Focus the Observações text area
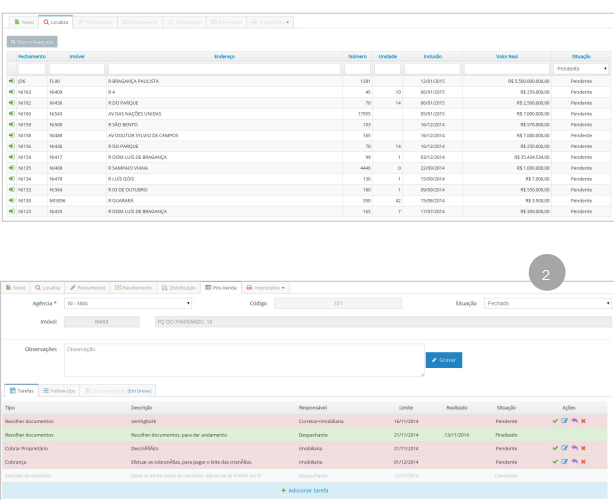614x500 pixels. (244, 360)
